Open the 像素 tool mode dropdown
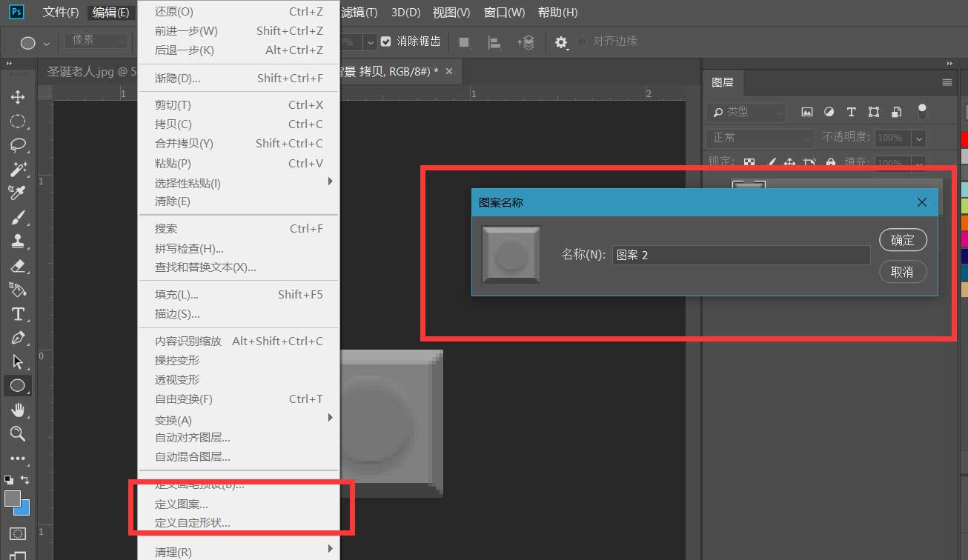 [x=96, y=41]
